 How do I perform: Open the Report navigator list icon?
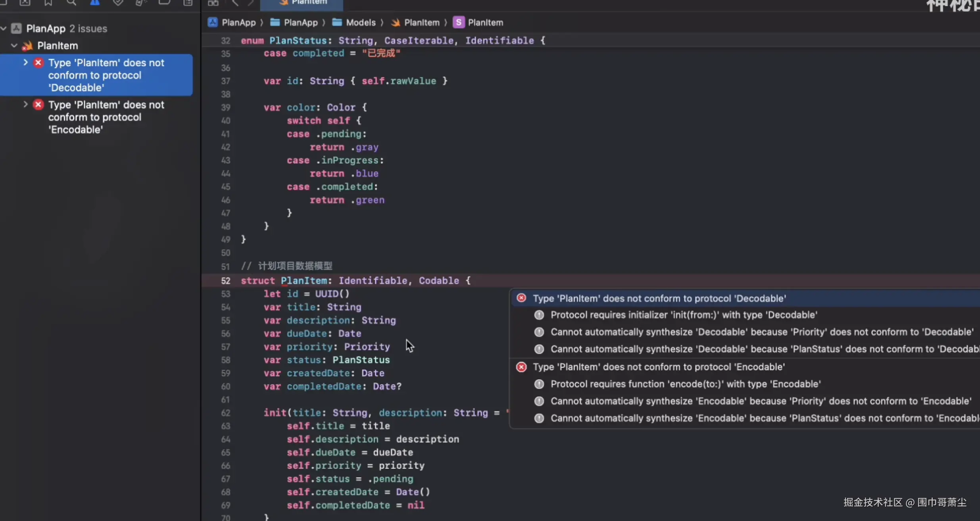[x=188, y=2]
